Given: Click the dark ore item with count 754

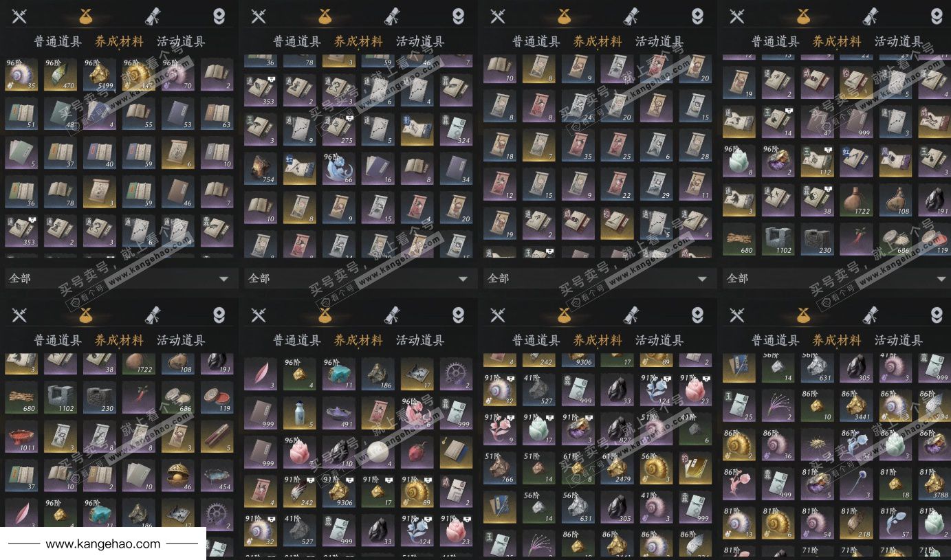Looking at the screenshot, I should pyautogui.click(x=260, y=169).
